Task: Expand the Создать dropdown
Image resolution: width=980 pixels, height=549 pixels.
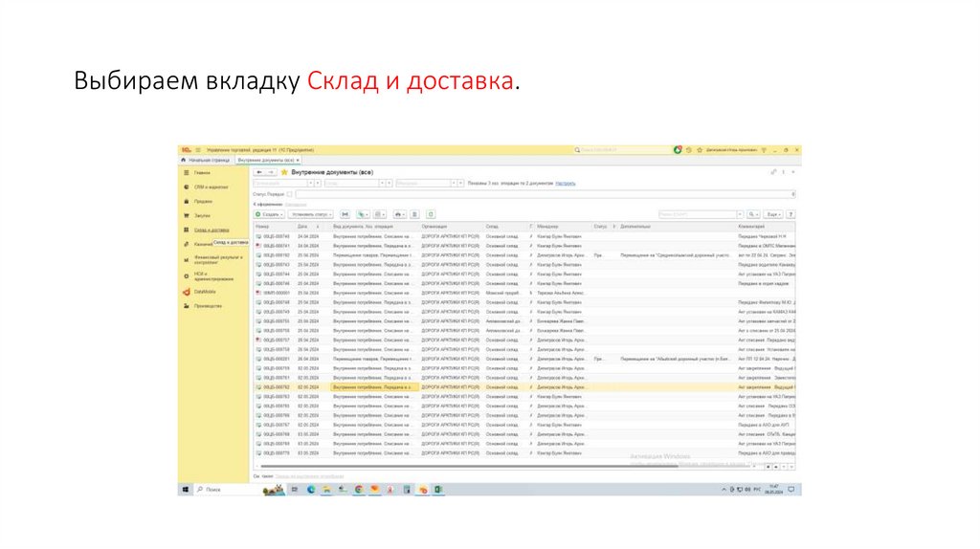Action: (x=269, y=214)
